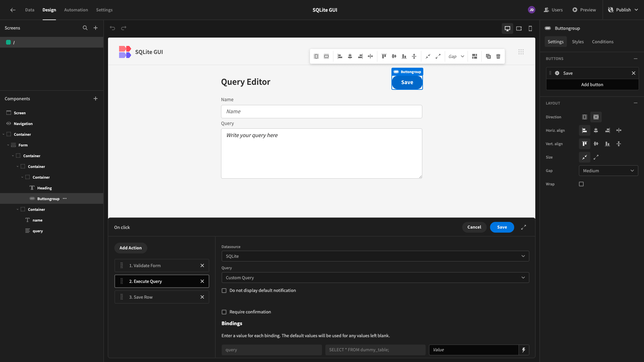Image resolution: width=644 pixels, height=362 pixels.
Task: Collapse the Buttons section
Action: tap(636, 59)
